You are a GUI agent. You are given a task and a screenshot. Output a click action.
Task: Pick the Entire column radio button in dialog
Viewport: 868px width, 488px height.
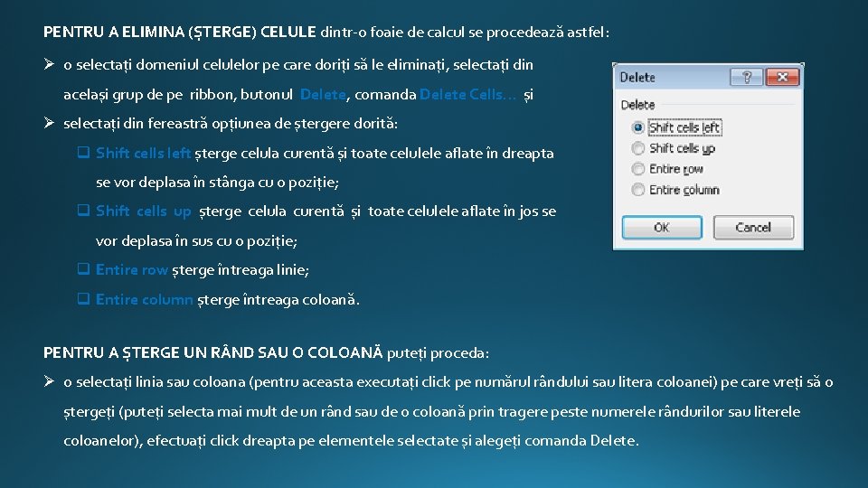click(637, 190)
